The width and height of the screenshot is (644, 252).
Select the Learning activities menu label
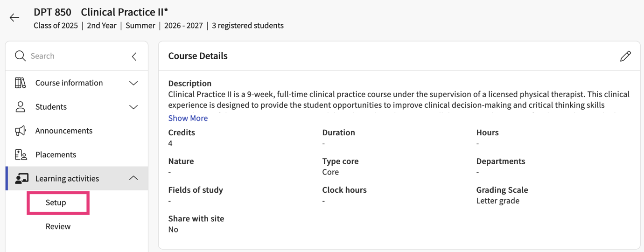coord(67,178)
